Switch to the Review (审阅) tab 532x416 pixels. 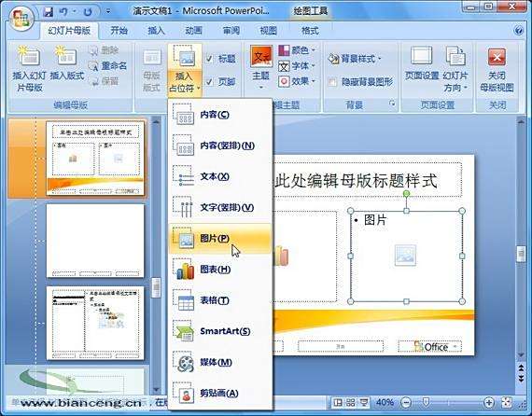[231, 31]
